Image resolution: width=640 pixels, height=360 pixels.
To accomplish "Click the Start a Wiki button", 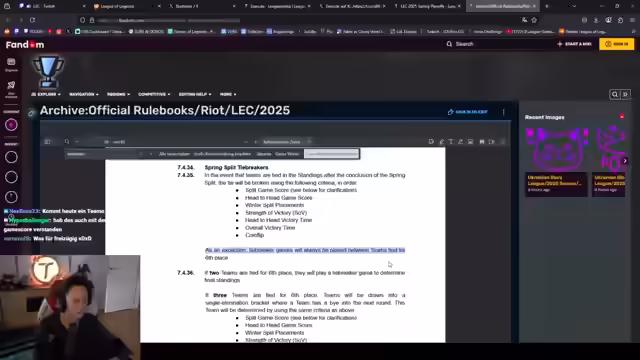I will (x=574, y=44).
